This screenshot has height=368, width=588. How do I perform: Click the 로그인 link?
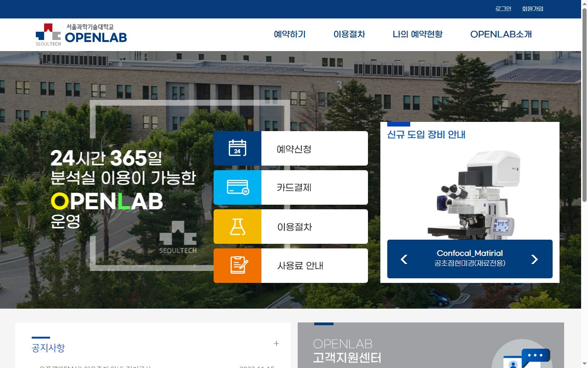[x=503, y=9]
